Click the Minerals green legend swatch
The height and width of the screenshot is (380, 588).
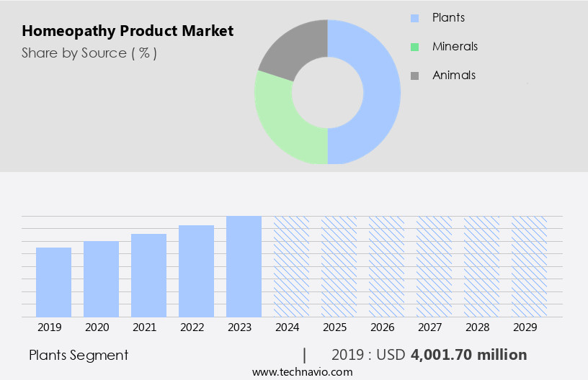414,47
